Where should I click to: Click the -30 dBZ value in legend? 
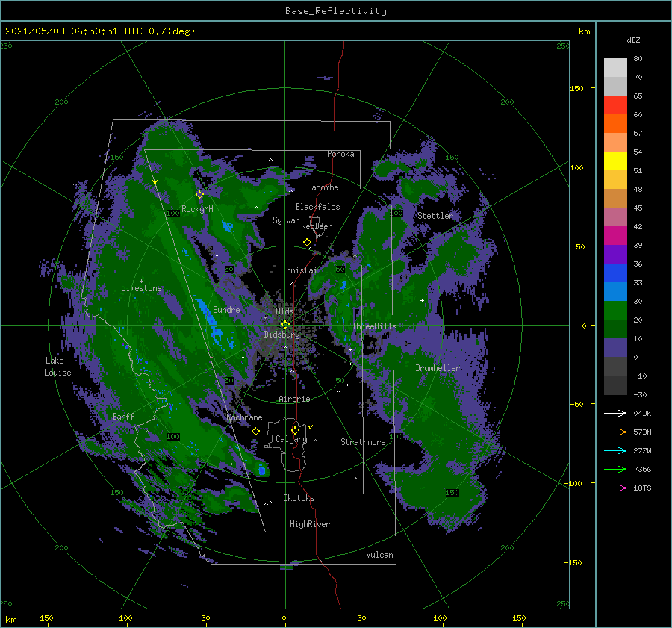click(x=640, y=394)
